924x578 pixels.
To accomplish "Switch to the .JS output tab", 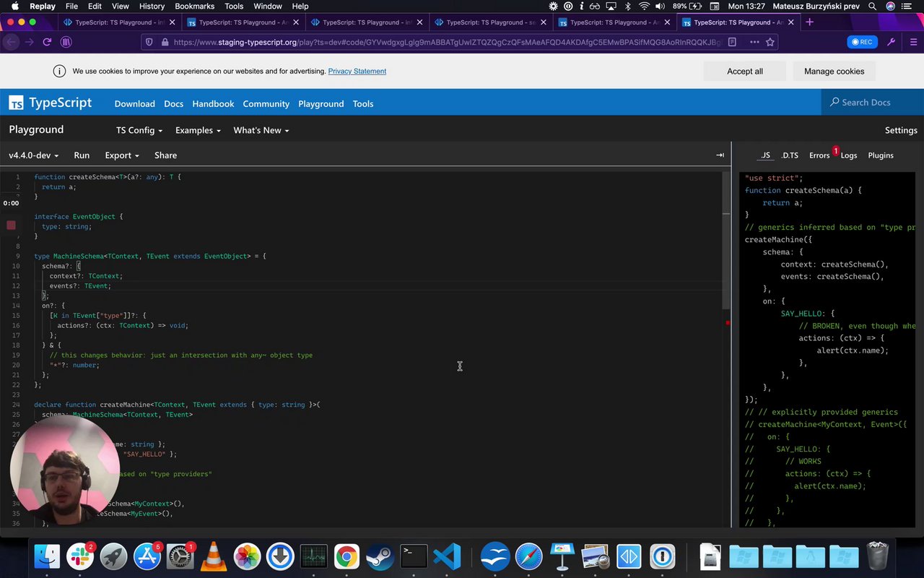I will click(x=765, y=155).
